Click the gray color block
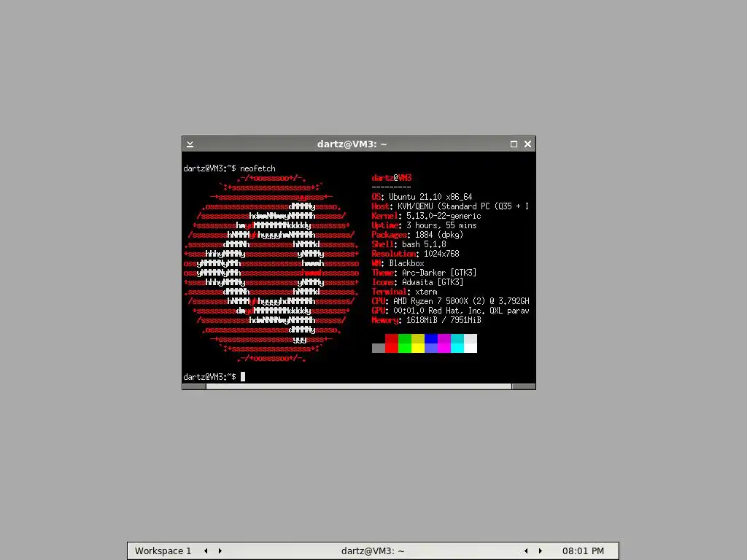 pos(379,348)
